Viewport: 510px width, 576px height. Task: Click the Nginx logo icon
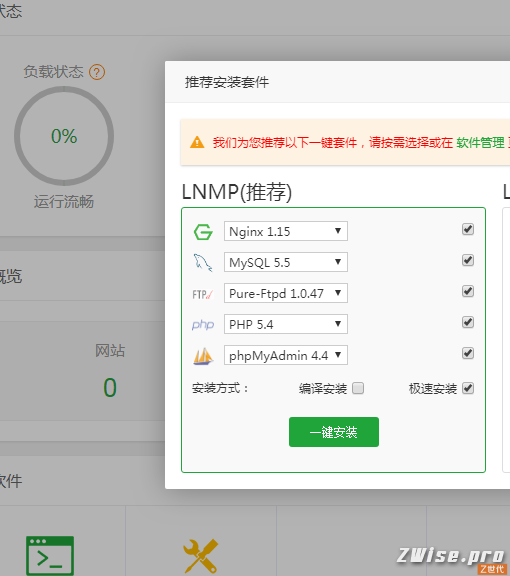pos(203,232)
